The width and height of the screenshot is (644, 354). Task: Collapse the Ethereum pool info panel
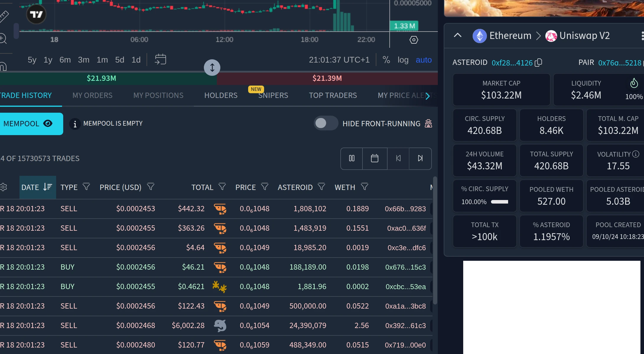(458, 35)
